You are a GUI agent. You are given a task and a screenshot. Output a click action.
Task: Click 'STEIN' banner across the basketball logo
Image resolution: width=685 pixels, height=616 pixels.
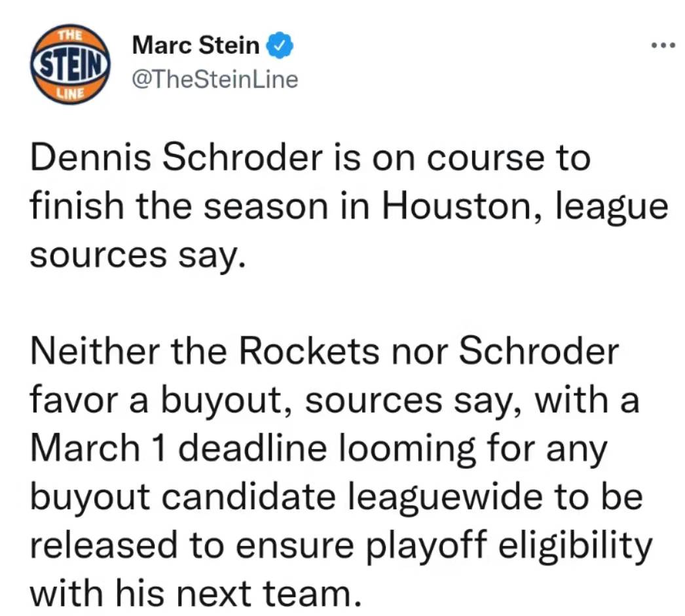tap(70, 64)
